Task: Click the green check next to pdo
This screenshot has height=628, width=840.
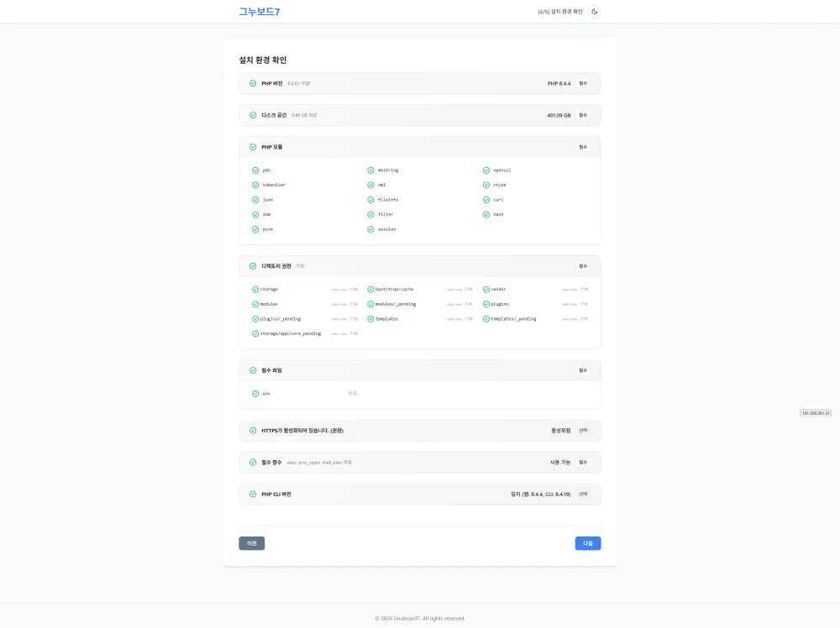Action: (255, 170)
